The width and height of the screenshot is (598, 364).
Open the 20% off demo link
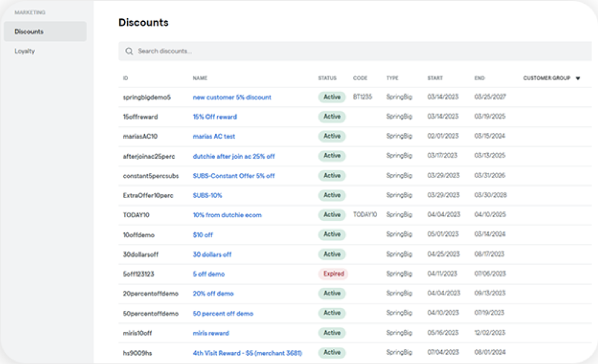pos(213,294)
